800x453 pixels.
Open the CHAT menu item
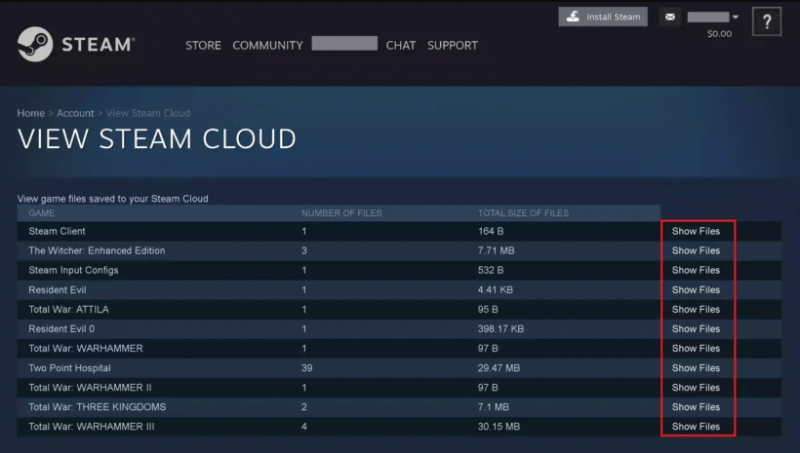(401, 45)
